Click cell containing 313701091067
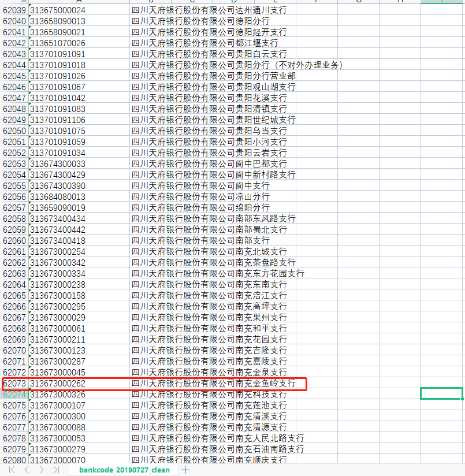 click(79, 87)
